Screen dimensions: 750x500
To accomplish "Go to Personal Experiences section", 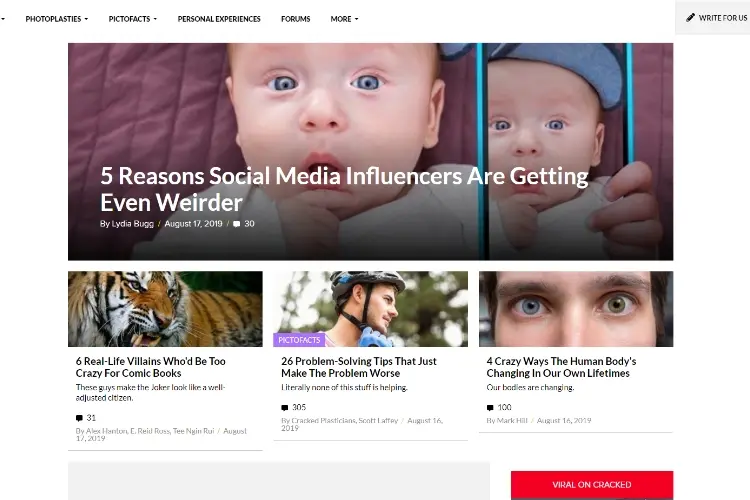I will coord(219,19).
